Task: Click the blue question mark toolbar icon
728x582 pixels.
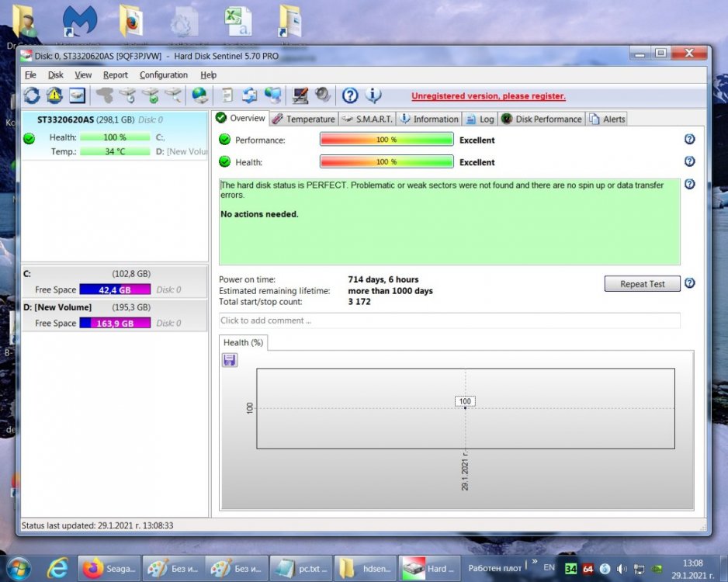Action: [x=350, y=95]
